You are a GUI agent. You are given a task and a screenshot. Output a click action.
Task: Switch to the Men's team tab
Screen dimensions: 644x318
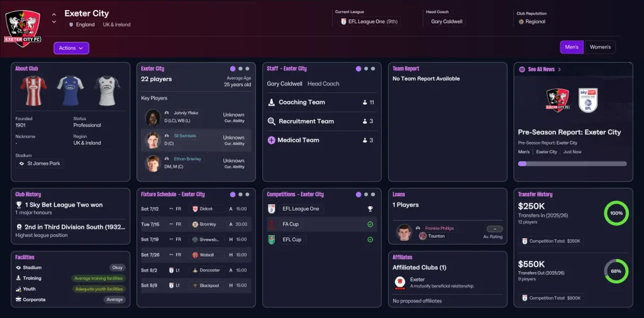coord(571,47)
